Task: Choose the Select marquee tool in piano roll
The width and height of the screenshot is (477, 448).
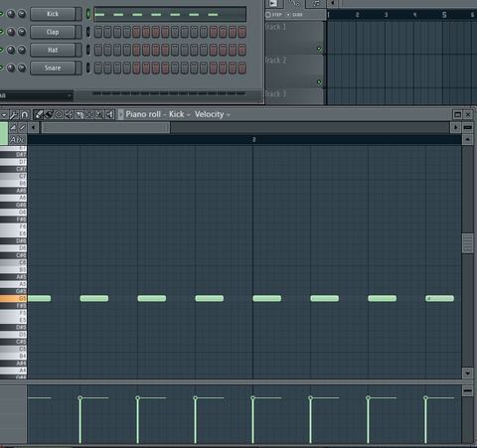Action: click(89, 115)
